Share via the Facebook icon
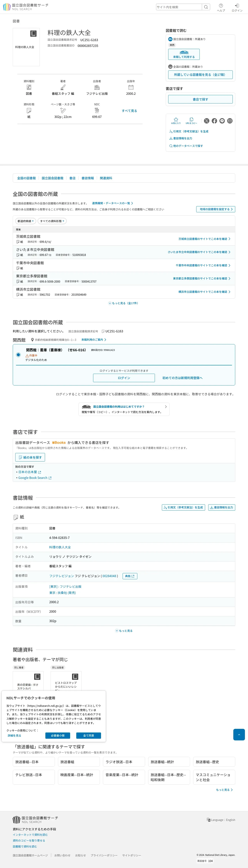The width and height of the screenshot is (248, 868). click(x=214, y=121)
